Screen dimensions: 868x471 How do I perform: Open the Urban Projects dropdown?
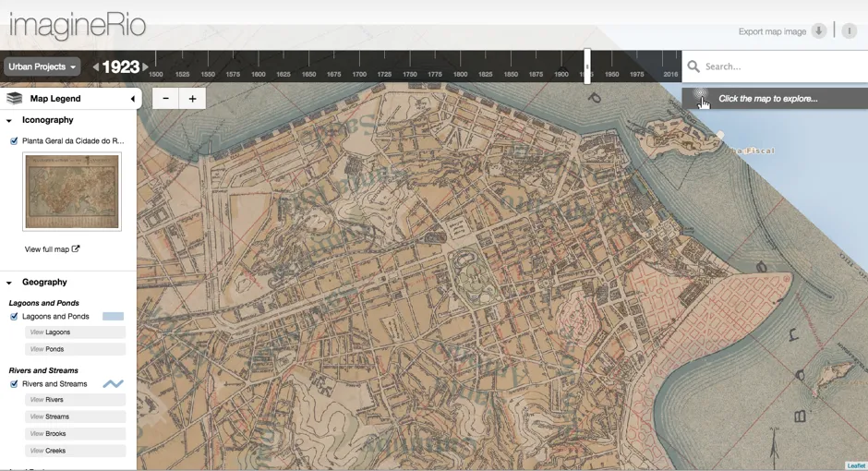click(42, 66)
